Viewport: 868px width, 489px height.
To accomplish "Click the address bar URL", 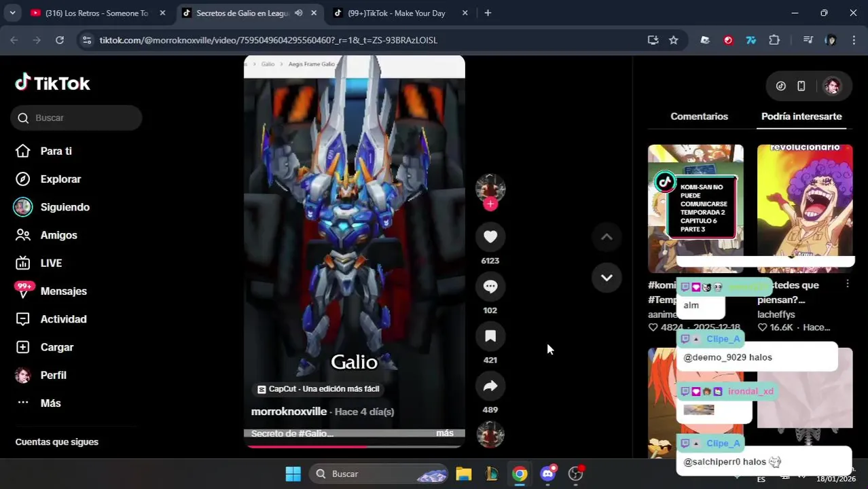I will (x=268, y=40).
